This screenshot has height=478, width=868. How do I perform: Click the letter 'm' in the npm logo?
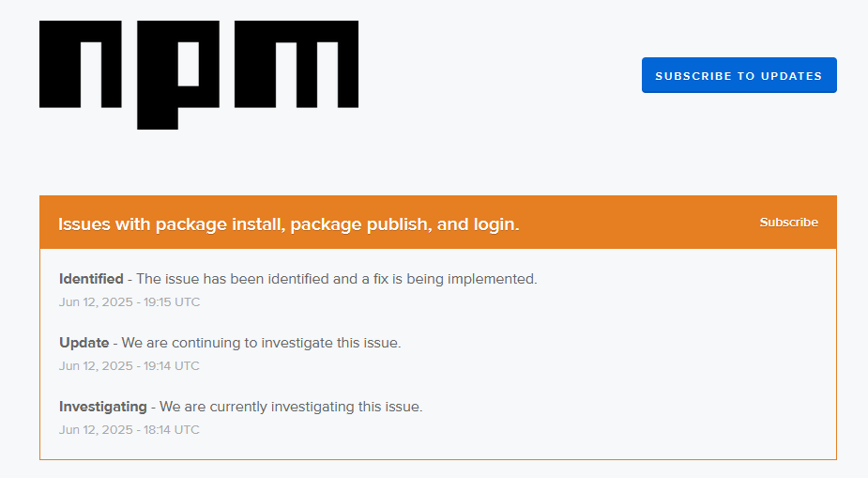pos(297,64)
